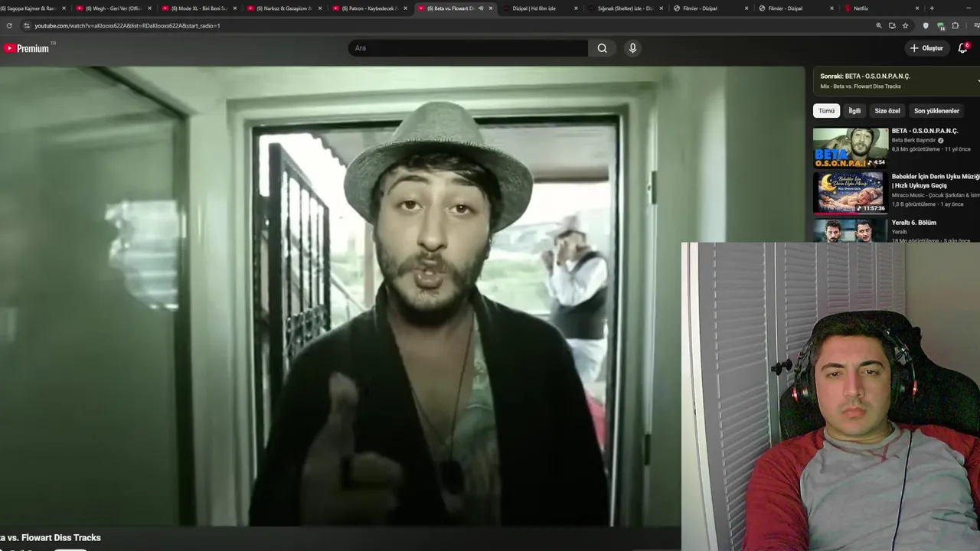The width and height of the screenshot is (980, 551).
Task: Open the BETA - O.S.O.N.P.A.N.Ç. title link
Action: tap(925, 131)
